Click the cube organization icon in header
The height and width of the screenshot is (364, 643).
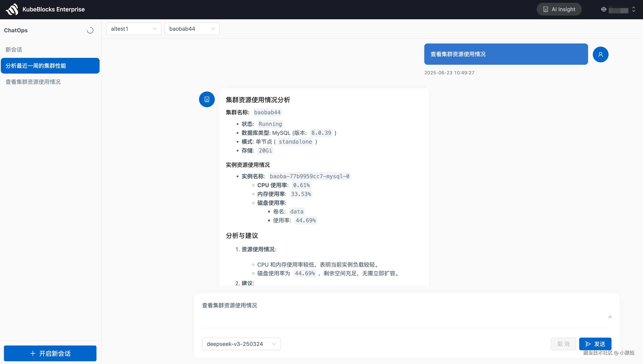pyautogui.click(x=603, y=9)
